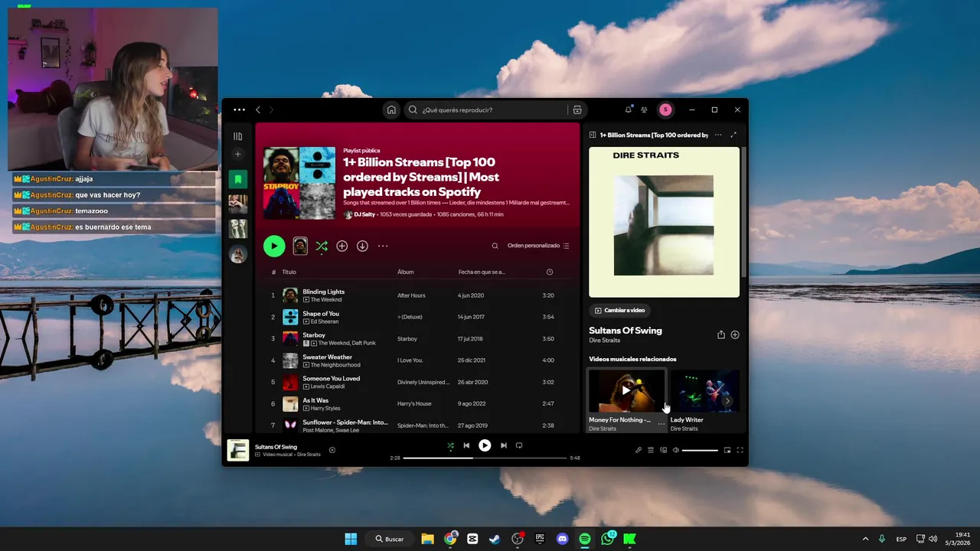Open Dire Straits link under Sultans Of Swing

tap(604, 341)
